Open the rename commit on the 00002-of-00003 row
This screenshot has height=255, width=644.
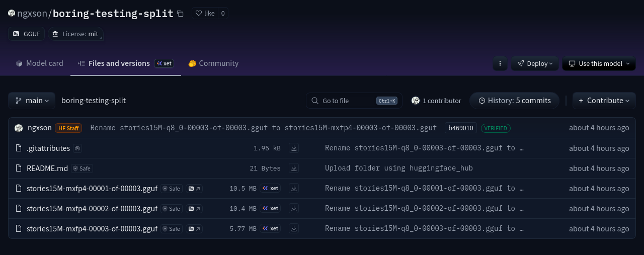click(424, 209)
